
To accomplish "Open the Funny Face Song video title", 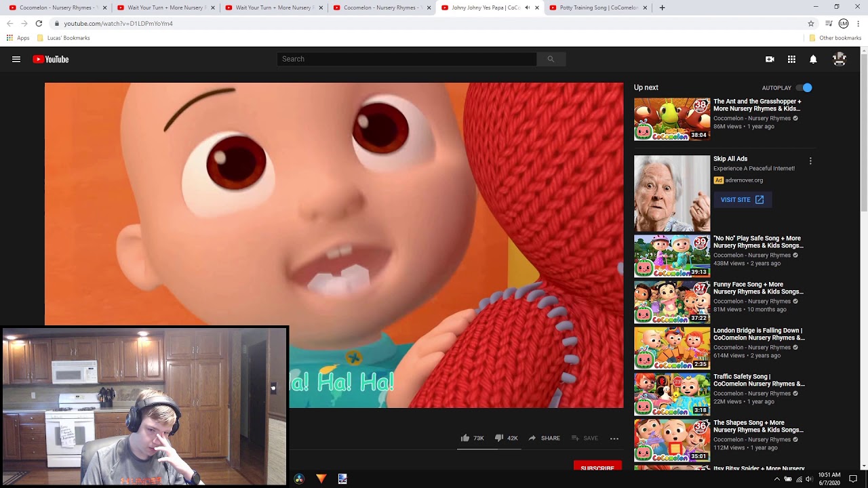I will (758, 288).
